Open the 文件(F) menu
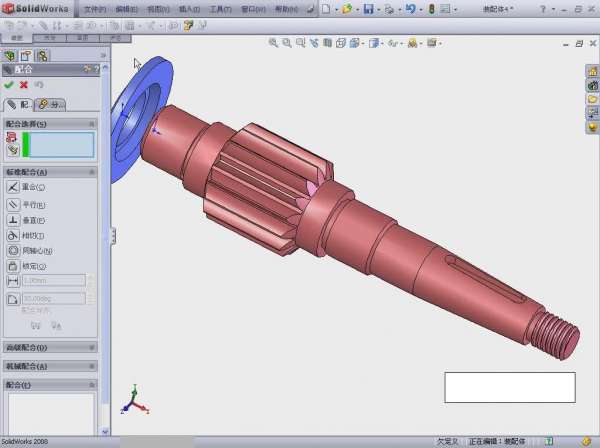The height and width of the screenshot is (448, 600). click(x=95, y=9)
